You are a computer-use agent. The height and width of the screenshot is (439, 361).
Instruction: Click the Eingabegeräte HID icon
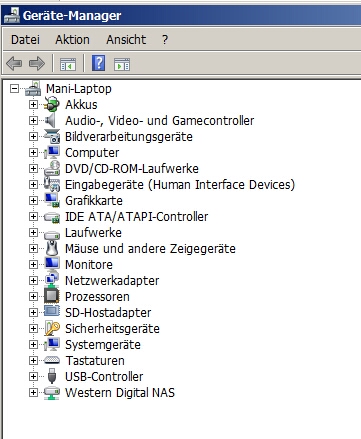click(52, 184)
